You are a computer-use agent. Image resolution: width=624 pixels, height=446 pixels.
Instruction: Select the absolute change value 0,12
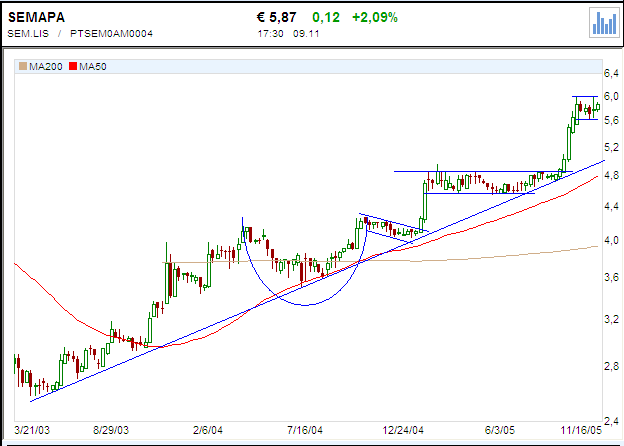point(326,18)
